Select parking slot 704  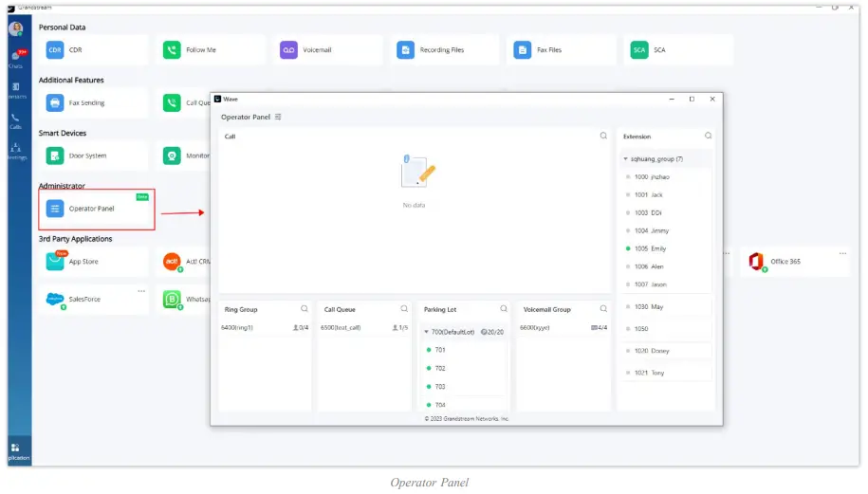click(464, 405)
